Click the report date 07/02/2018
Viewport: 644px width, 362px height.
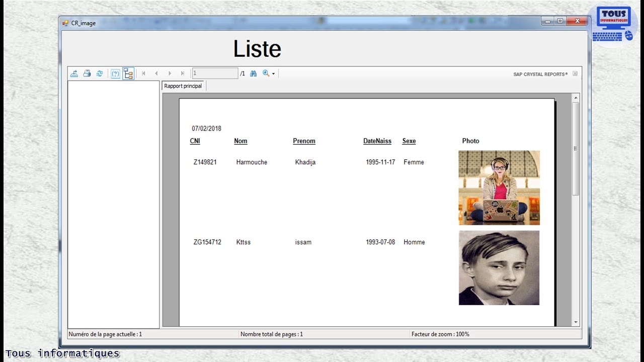pyautogui.click(x=206, y=128)
